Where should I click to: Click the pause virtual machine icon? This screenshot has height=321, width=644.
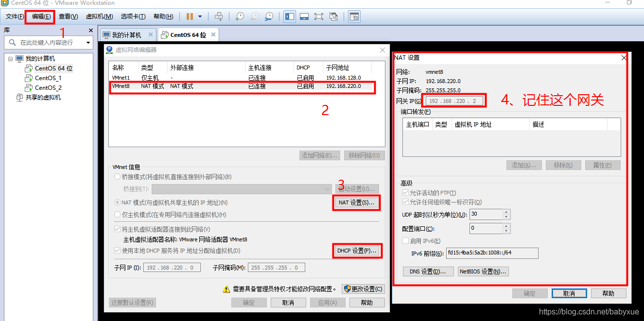(x=190, y=17)
